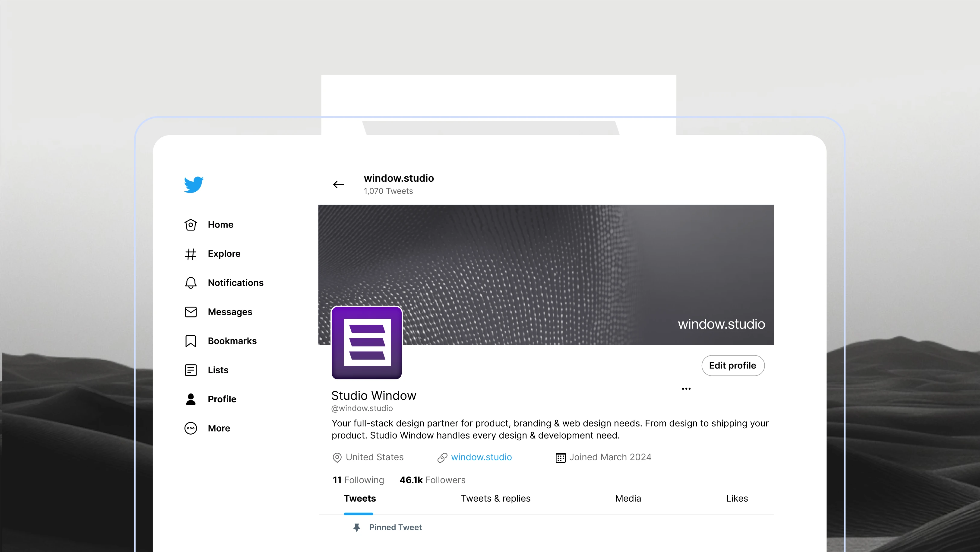Click the window.studio header title
The height and width of the screenshot is (552, 980).
pos(399,178)
